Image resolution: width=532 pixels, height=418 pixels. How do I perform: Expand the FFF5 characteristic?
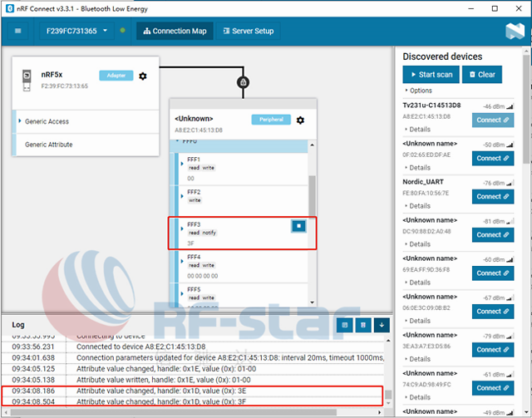click(x=182, y=294)
